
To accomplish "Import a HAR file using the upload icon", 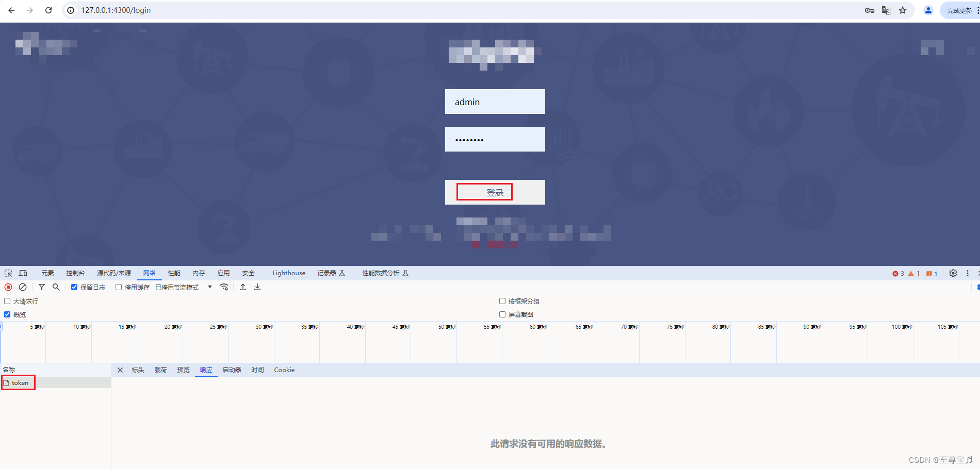I will [242, 287].
